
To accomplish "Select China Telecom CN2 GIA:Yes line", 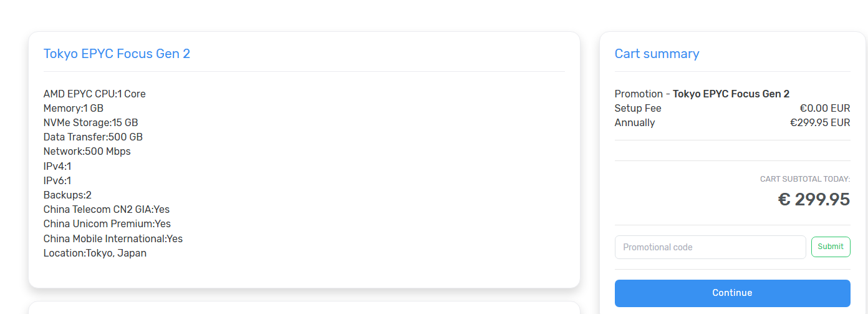I will click(107, 209).
